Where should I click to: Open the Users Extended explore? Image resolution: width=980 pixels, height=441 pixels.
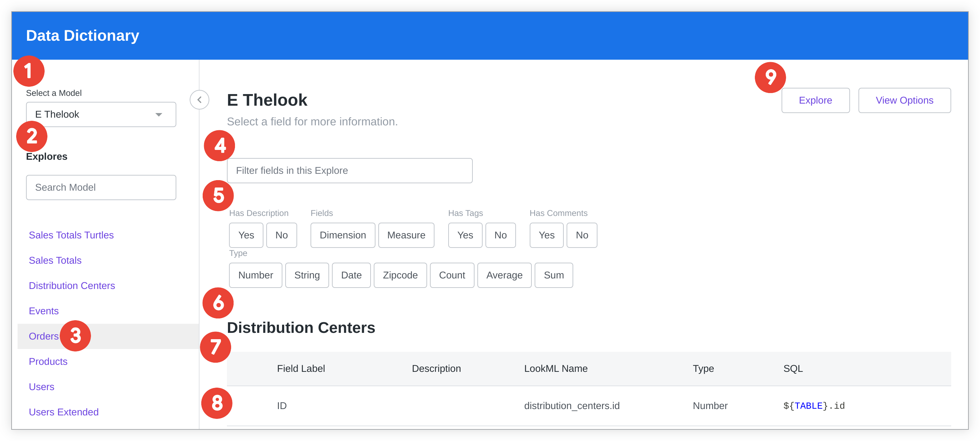64,412
